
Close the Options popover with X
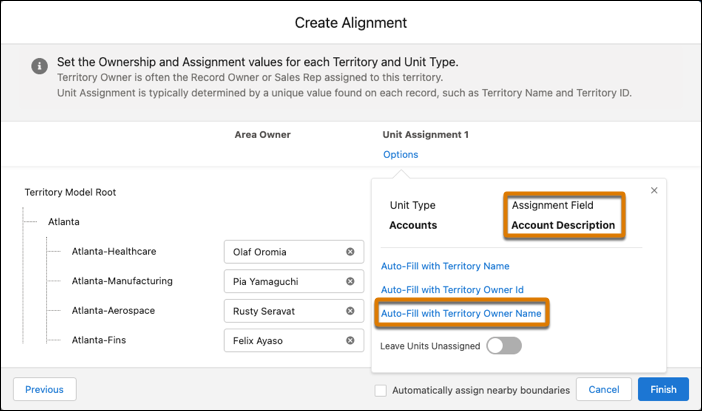(654, 190)
